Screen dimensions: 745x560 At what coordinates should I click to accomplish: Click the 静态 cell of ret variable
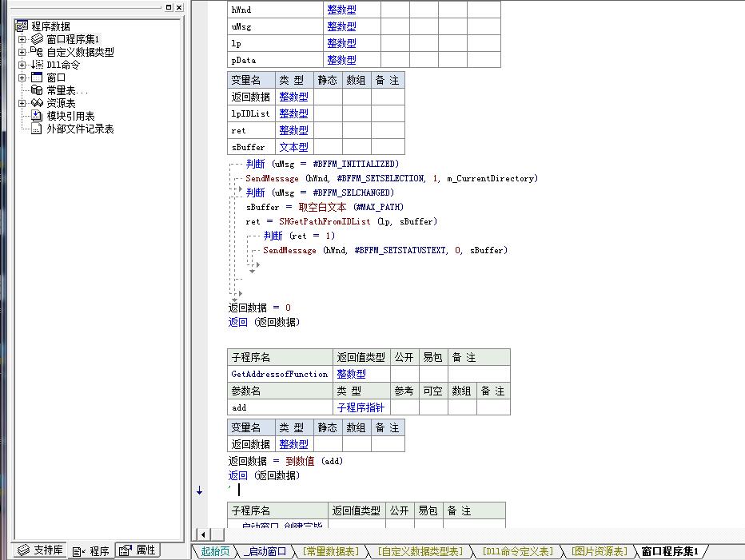[328, 130]
